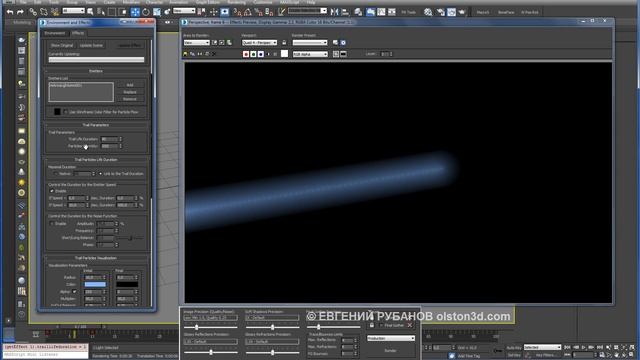Open Modeling ribbon tab
Viewport: 640px width, 360px height.
click(22, 22)
